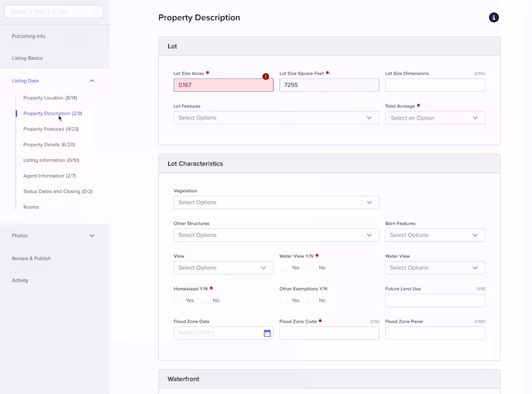Select Property Details (6/20)

[49, 144]
